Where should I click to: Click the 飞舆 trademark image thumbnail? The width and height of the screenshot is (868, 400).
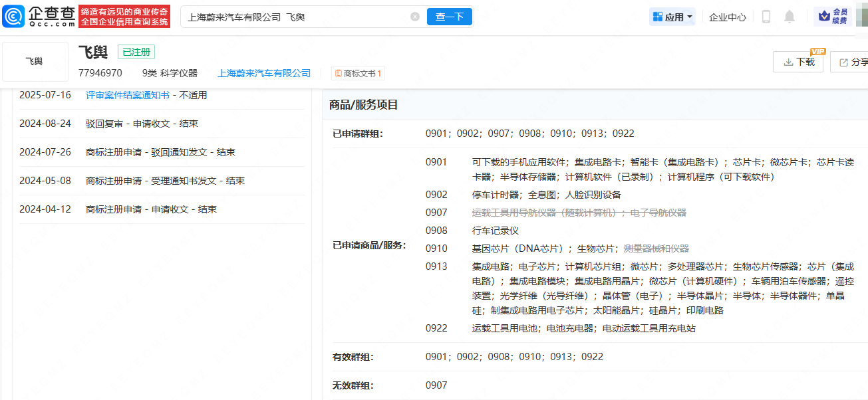35,62
